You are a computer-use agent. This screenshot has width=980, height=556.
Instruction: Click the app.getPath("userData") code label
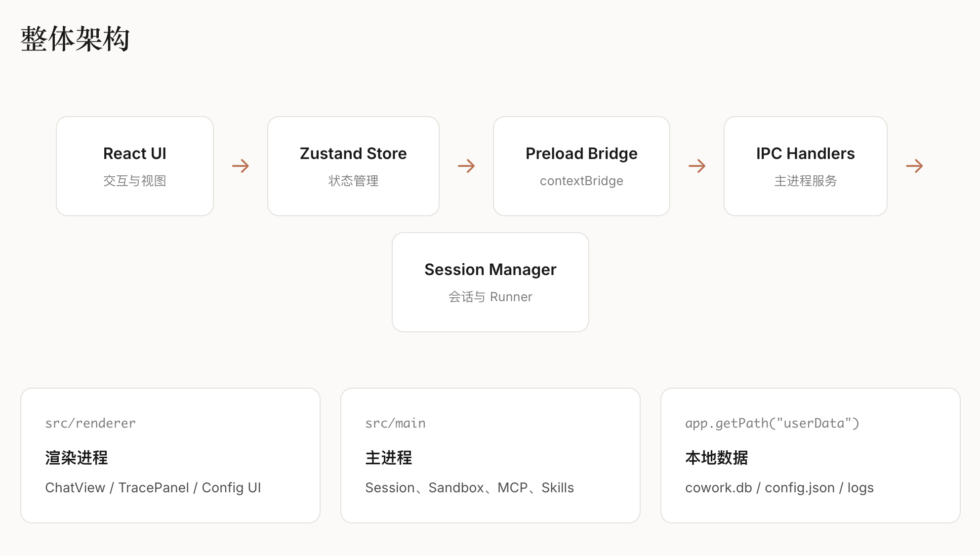[772, 423]
